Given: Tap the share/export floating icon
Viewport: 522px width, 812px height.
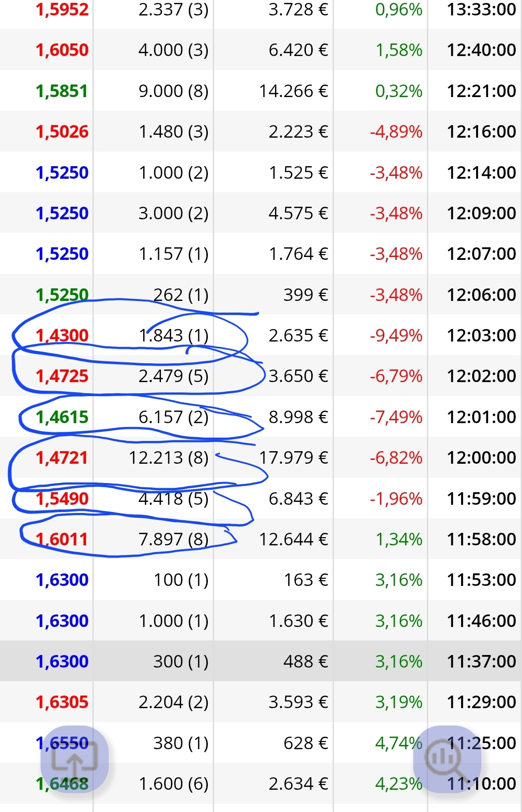Looking at the screenshot, I should pos(74,759).
